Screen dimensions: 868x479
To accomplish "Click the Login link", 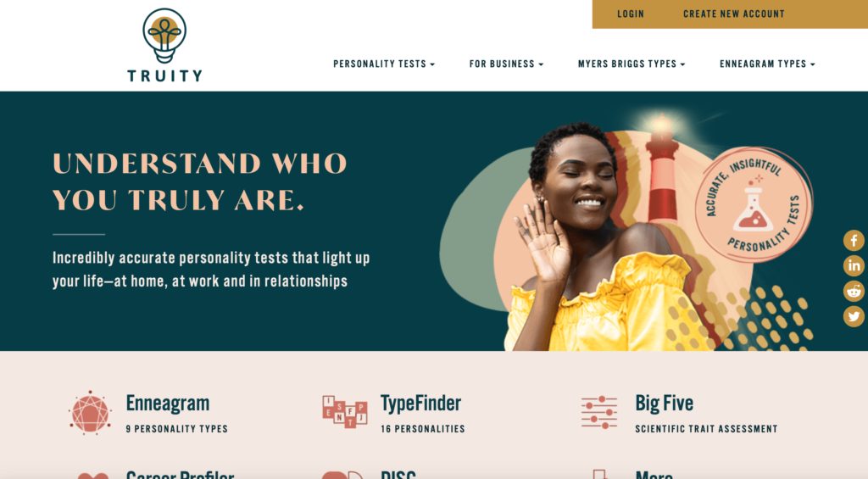I will coord(631,14).
